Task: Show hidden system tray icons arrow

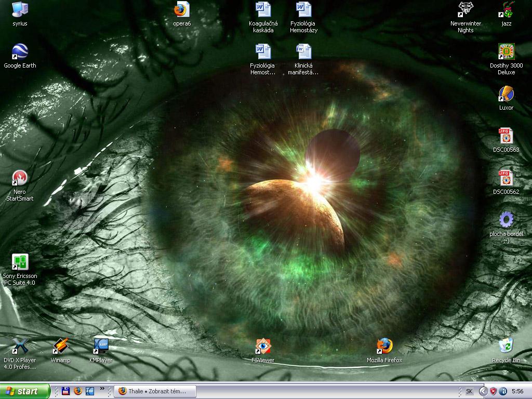Action: (483, 391)
